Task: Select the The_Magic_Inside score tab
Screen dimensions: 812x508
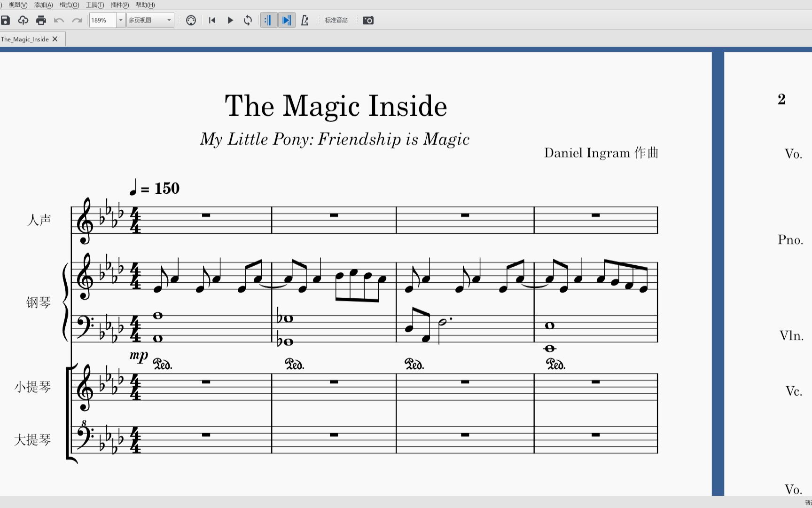Action: (x=25, y=39)
